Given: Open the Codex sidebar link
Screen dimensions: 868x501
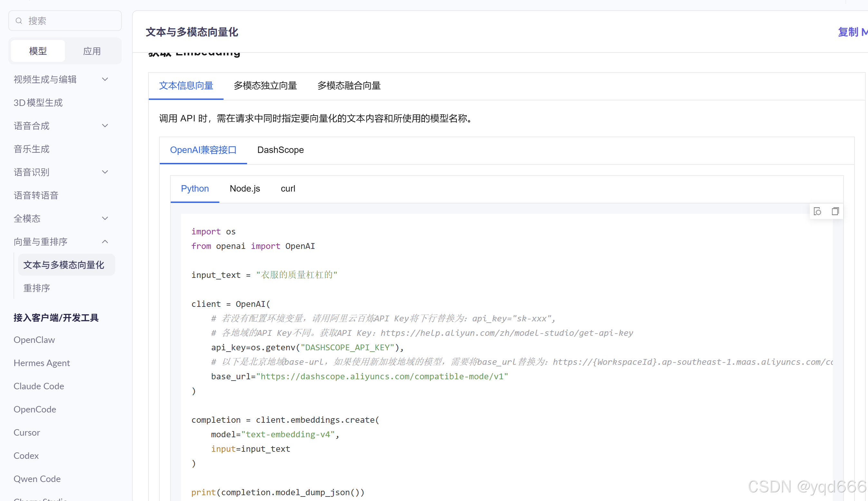Looking at the screenshot, I should (x=26, y=456).
